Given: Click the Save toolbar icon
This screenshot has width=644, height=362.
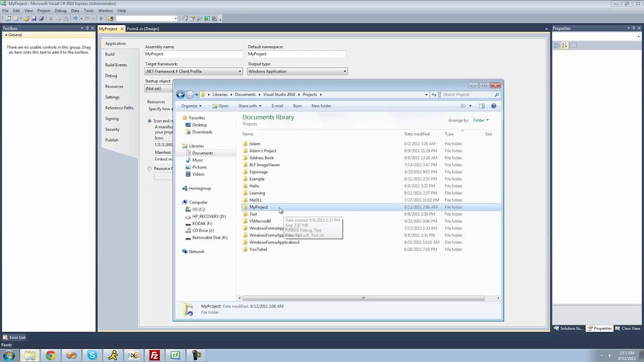Looking at the screenshot, I should [34, 19].
